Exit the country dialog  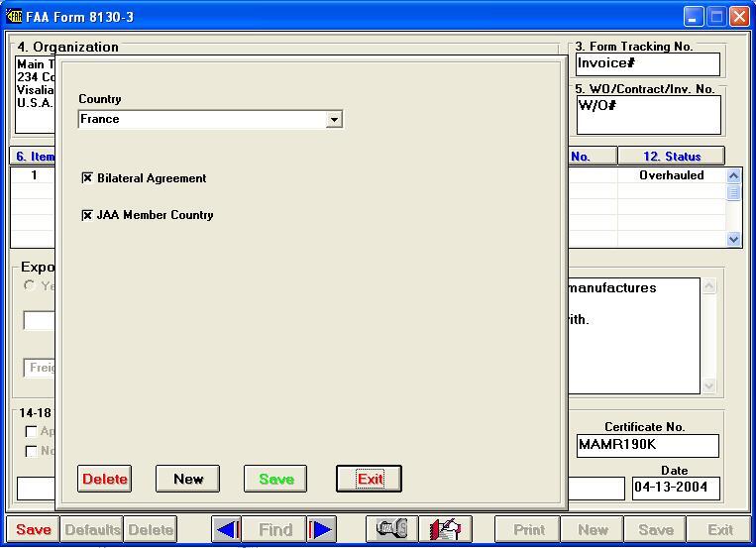tap(370, 479)
